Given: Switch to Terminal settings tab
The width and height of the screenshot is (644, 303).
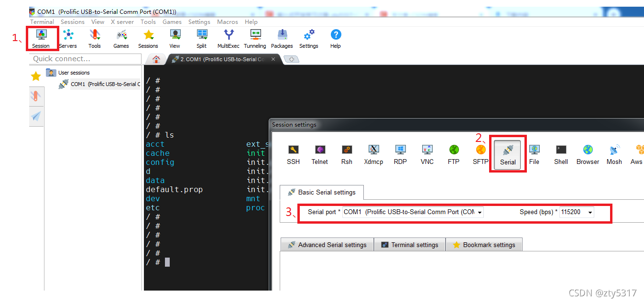Looking at the screenshot, I should (410, 245).
